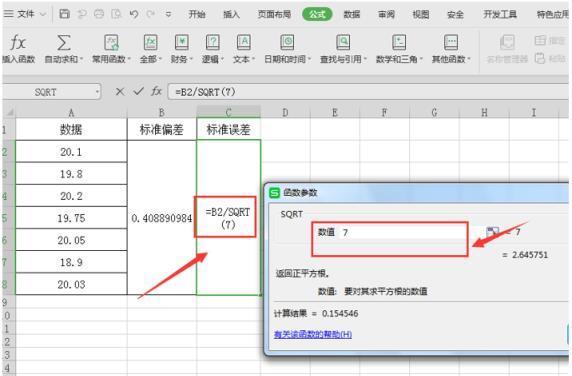Open the Math and Trig functions icon
Image resolution: width=572 pixels, height=376 pixels.
399,43
